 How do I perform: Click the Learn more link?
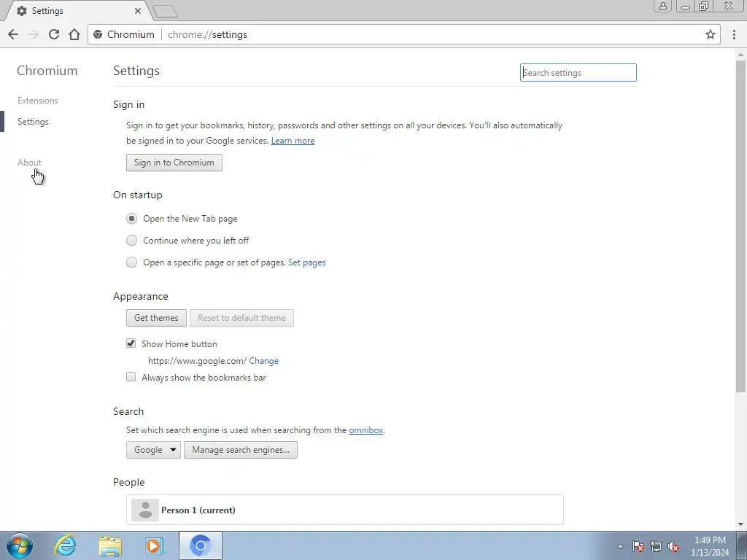pos(293,141)
